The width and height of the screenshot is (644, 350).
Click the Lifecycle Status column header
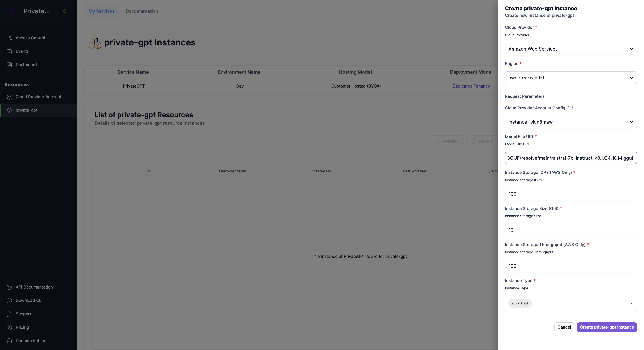(232, 171)
